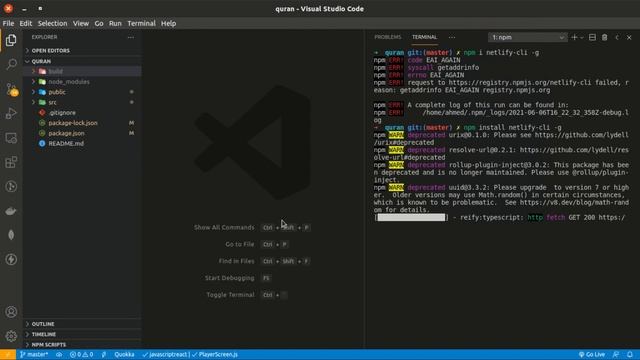Select the TERMINAL tab

[424, 37]
